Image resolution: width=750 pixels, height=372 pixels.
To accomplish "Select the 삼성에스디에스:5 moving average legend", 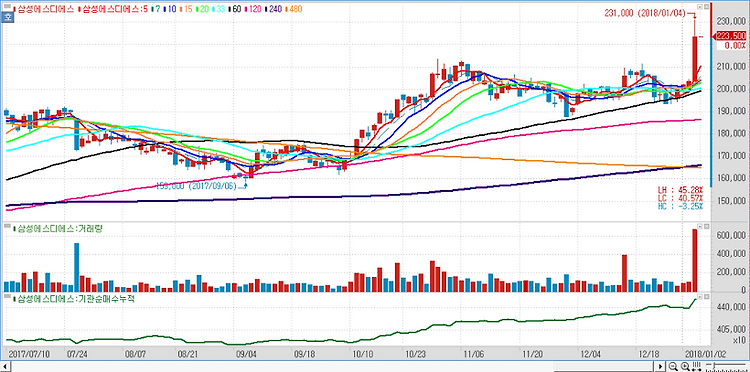I will tap(113, 9).
